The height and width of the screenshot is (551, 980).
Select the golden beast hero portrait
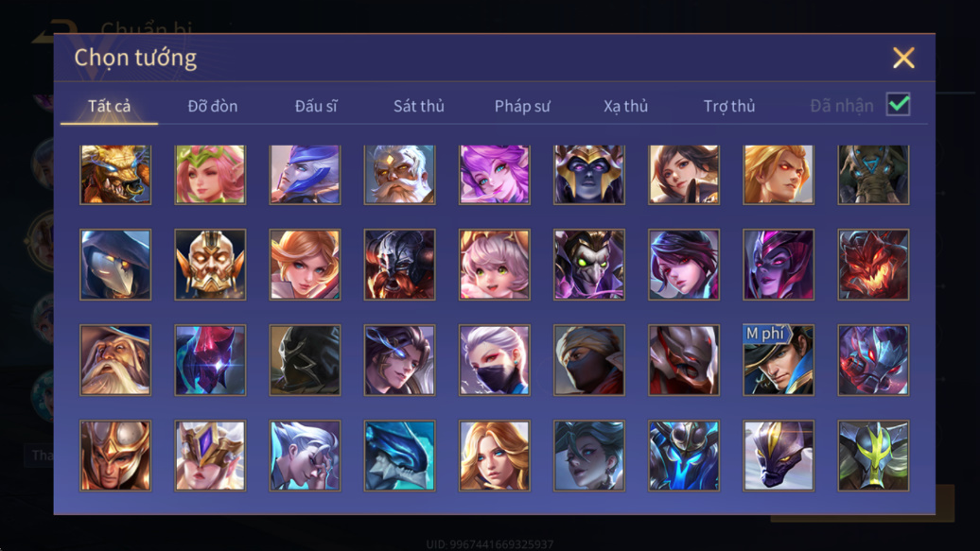click(x=115, y=175)
